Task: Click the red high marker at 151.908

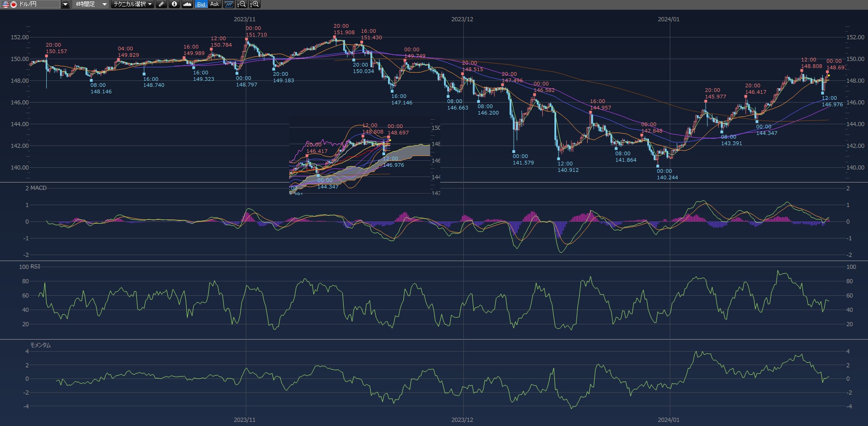Action: [334, 37]
